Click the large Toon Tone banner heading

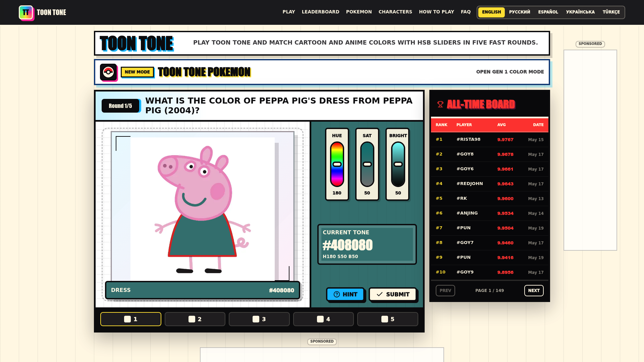tap(137, 43)
